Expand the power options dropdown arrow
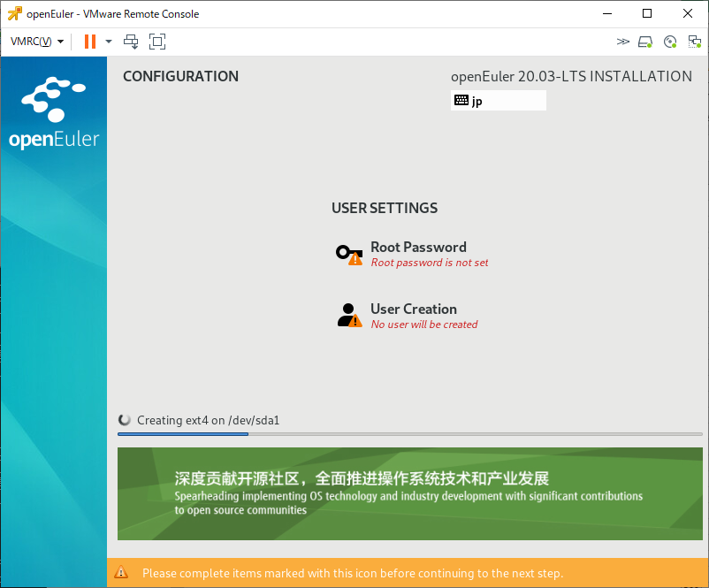The image size is (709, 588). coord(109,42)
